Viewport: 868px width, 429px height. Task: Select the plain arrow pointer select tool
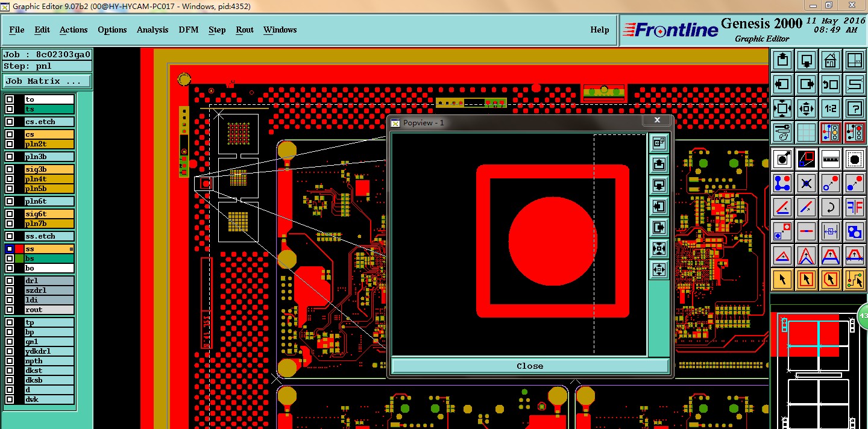click(x=782, y=280)
